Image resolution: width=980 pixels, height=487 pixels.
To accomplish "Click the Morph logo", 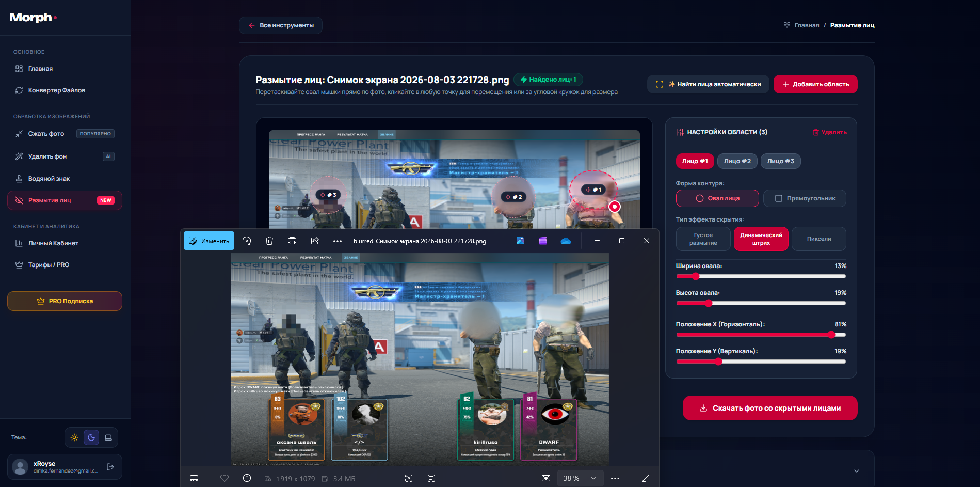I will (33, 18).
